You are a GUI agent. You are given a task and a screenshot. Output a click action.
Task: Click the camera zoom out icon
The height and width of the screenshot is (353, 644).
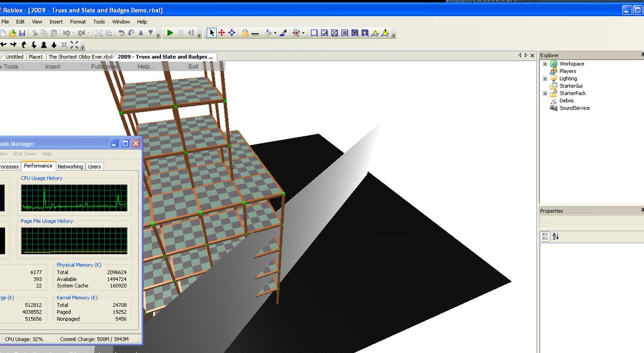pos(54,45)
